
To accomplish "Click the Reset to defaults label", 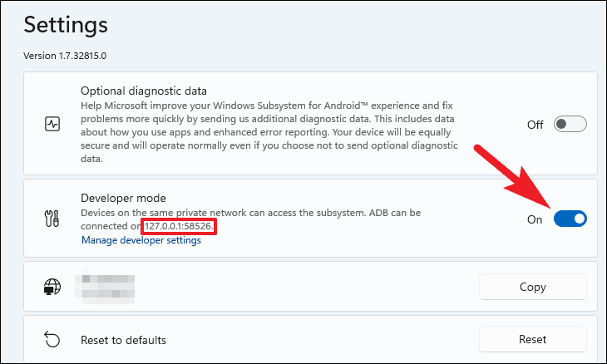I will point(123,340).
